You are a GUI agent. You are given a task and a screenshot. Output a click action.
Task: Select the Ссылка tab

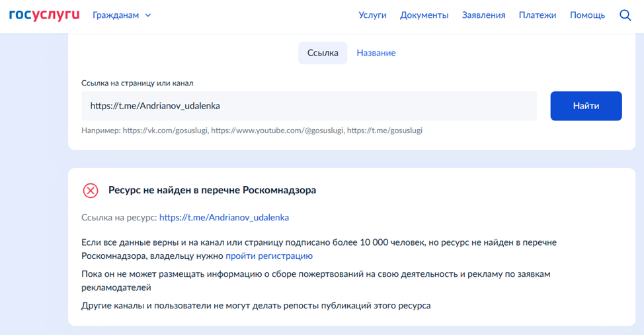point(323,53)
